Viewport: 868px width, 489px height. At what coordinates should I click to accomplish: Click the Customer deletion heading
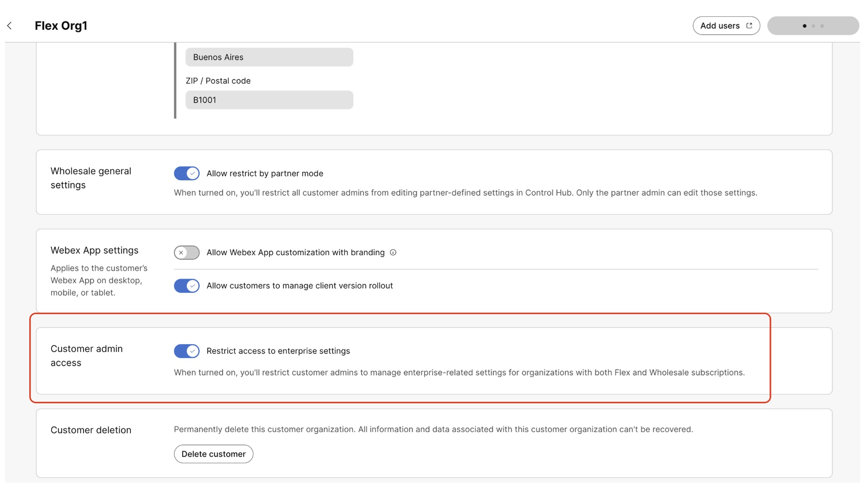coord(91,430)
